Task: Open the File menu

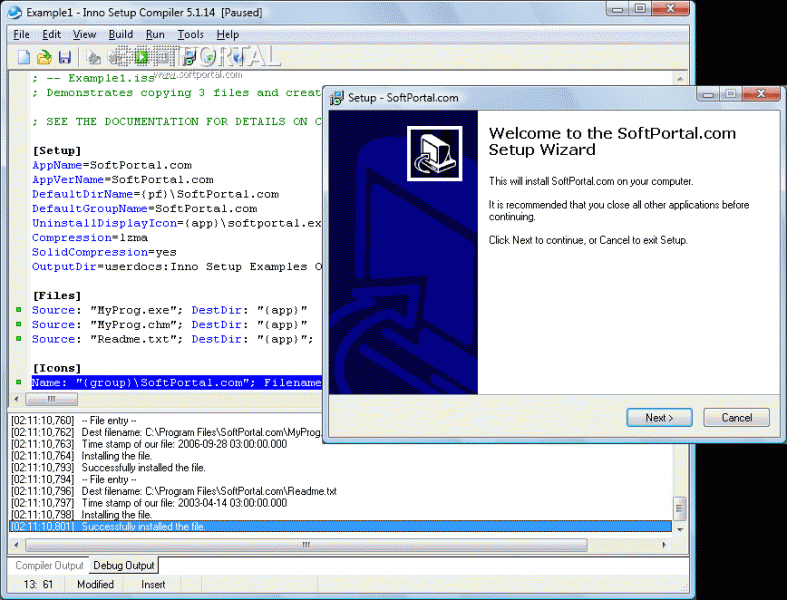Action: 21,35
